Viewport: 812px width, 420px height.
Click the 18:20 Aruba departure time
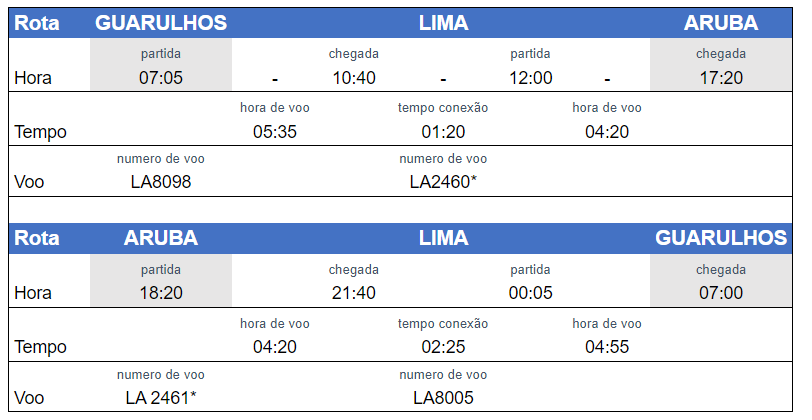161,294
